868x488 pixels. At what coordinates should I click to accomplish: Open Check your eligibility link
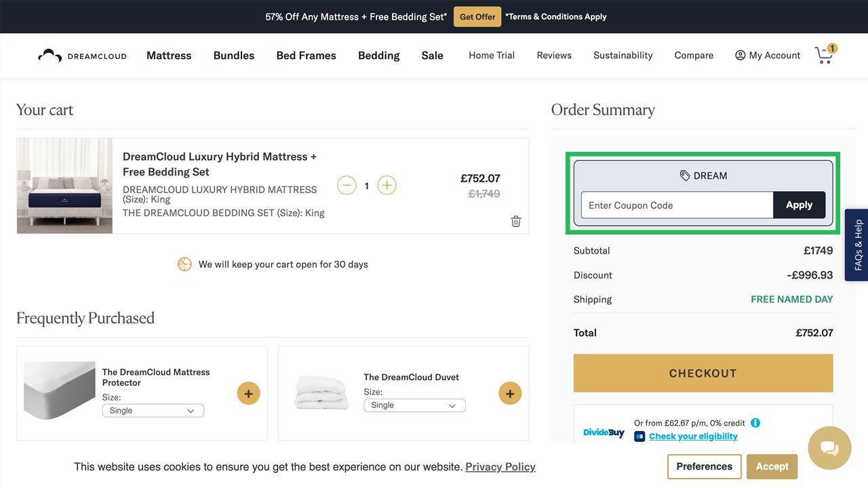click(693, 436)
